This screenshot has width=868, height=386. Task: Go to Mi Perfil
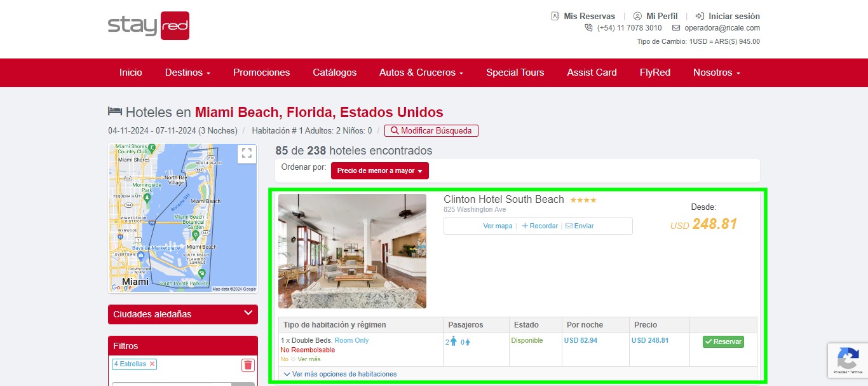656,16
